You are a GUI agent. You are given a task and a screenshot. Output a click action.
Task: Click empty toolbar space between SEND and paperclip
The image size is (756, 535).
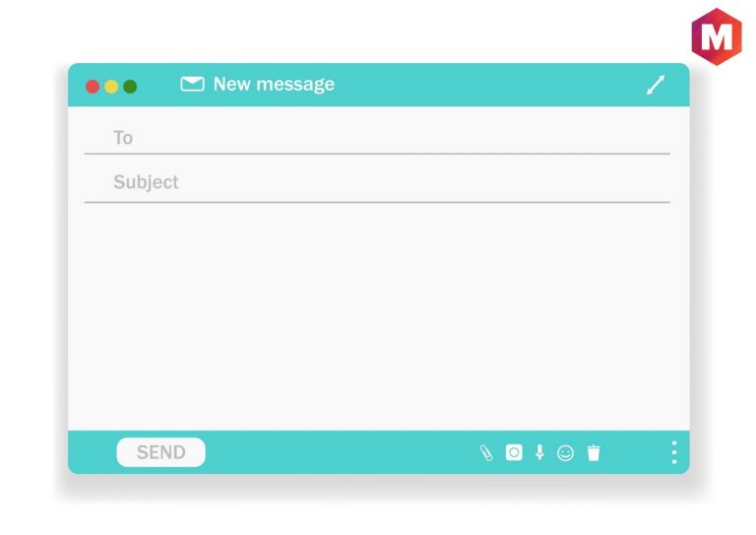[x=343, y=452]
